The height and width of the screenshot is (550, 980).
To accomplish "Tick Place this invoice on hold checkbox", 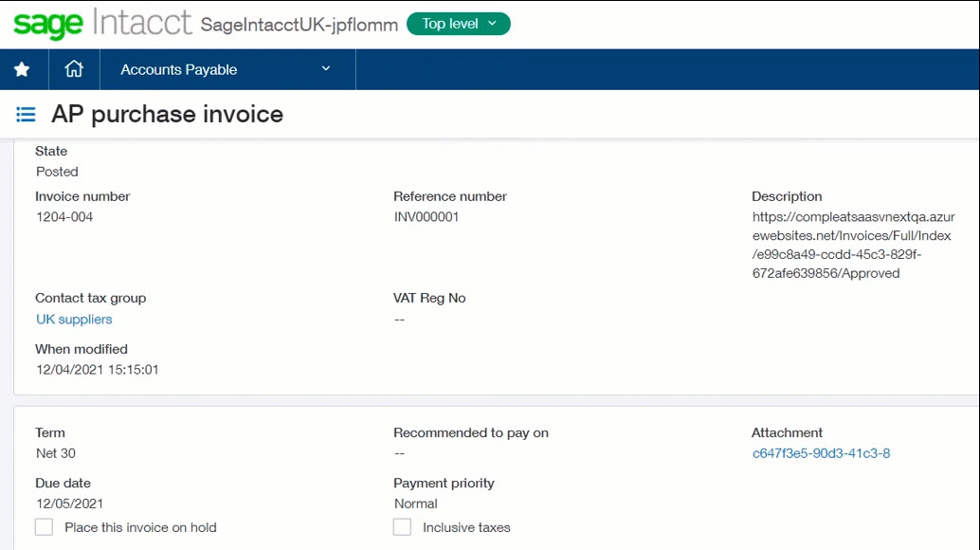I will [44, 527].
